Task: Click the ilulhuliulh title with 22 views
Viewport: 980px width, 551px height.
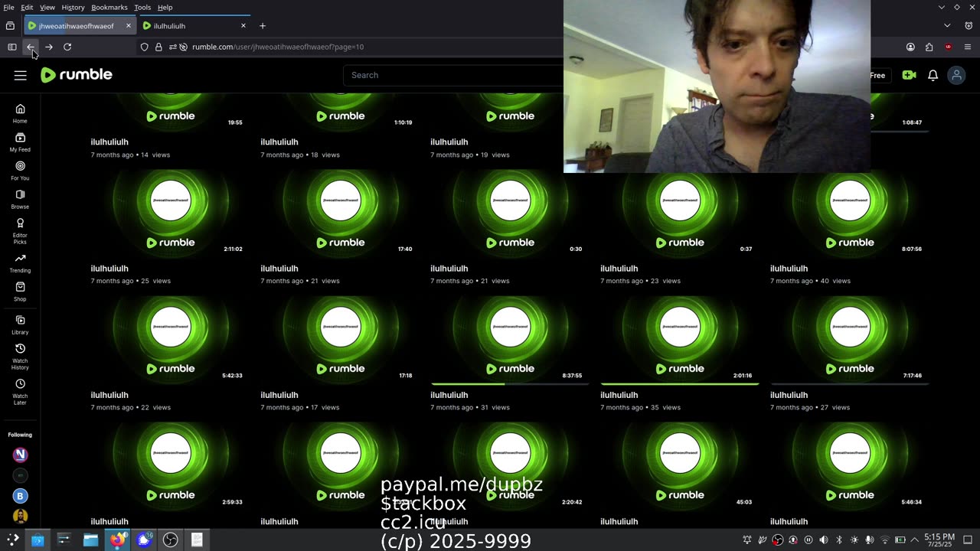Action: point(109,395)
